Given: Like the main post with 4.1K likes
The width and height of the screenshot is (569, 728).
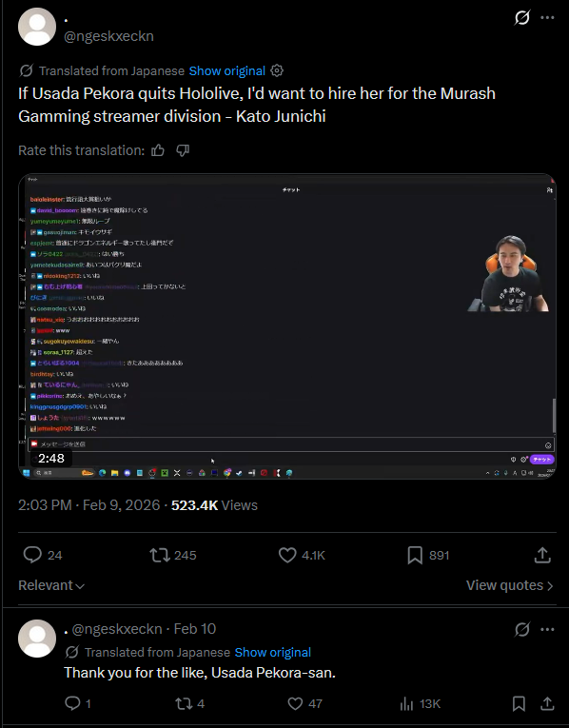Looking at the screenshot, I should coord(303,555).
